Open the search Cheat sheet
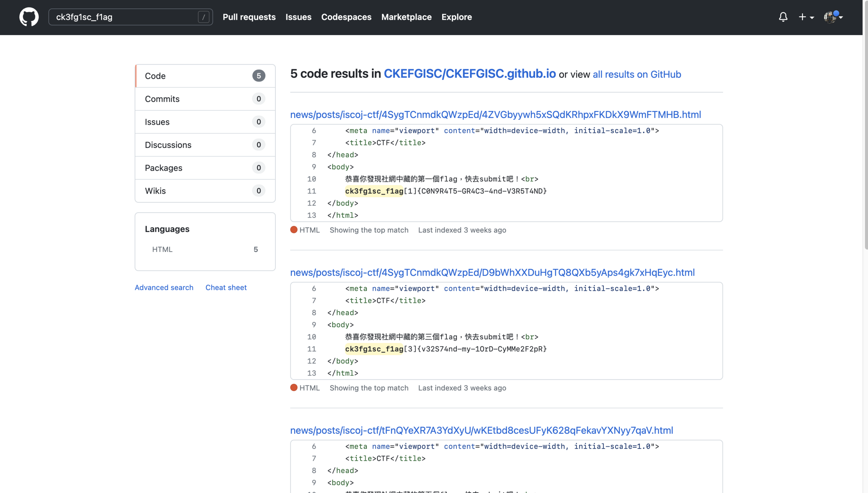 [x=226, y=287]
